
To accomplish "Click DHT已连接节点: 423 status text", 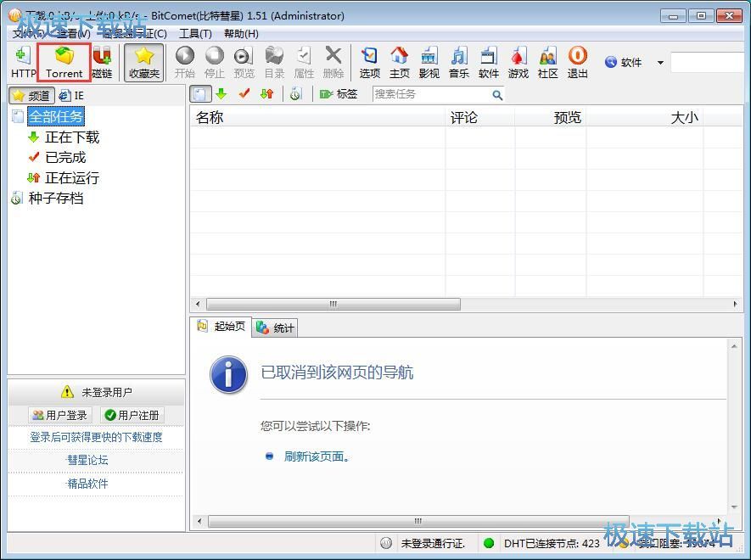I will click(552, 543).
